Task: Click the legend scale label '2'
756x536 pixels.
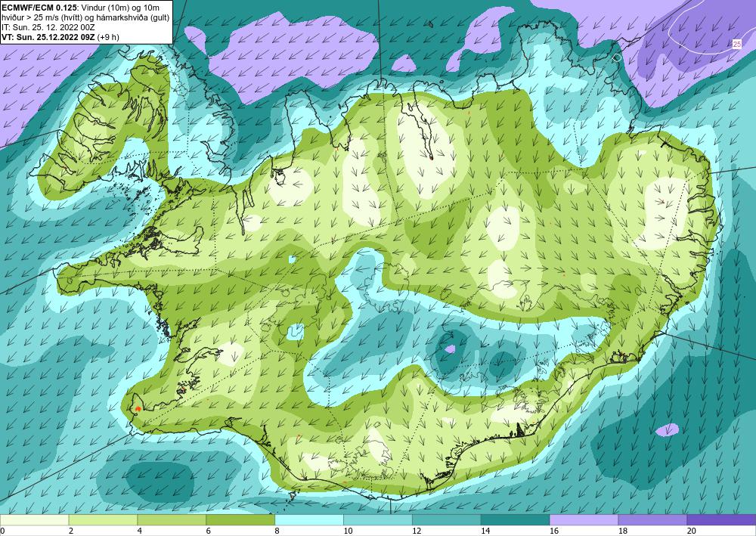Action: pyautogui.click(x=71, y=531)
